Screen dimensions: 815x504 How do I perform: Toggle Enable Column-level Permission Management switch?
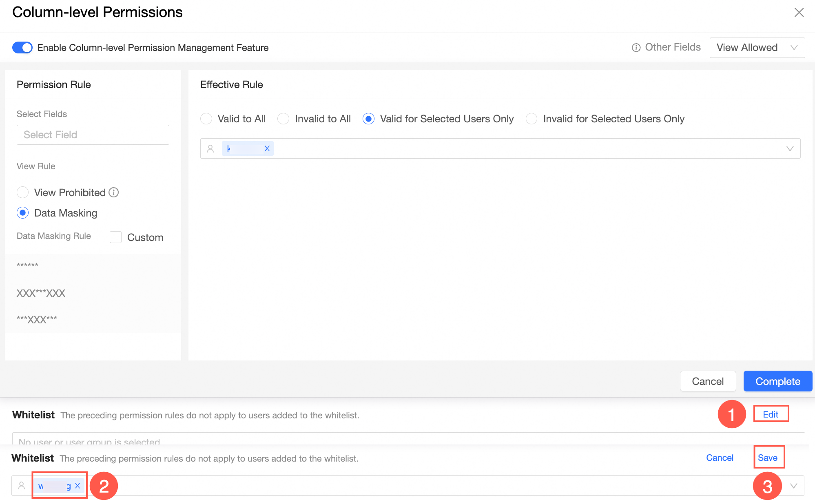(x=22, y=48)
